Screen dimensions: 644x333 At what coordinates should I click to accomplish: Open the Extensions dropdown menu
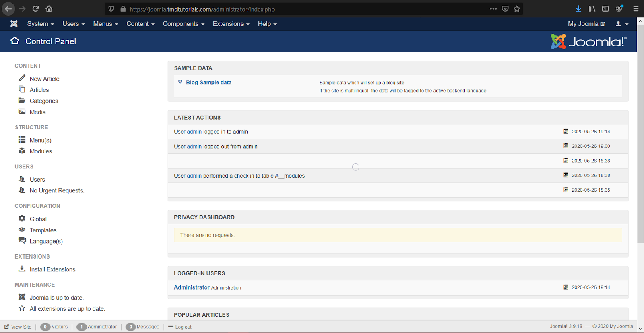tap(231, 24)
